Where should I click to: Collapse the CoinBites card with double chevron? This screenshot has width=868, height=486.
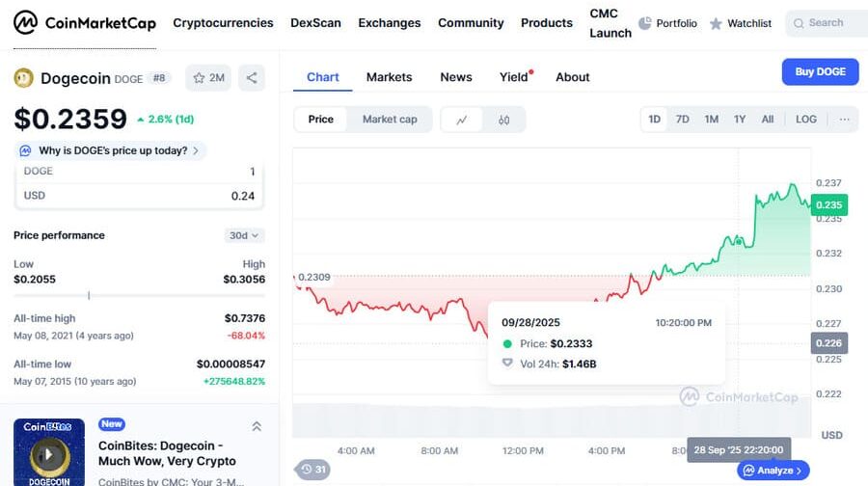pos(257,426)
